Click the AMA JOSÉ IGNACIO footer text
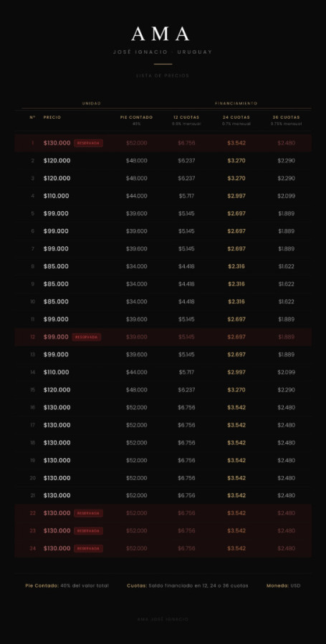This screenshot has width=326, height=644. tap(163, 620)
